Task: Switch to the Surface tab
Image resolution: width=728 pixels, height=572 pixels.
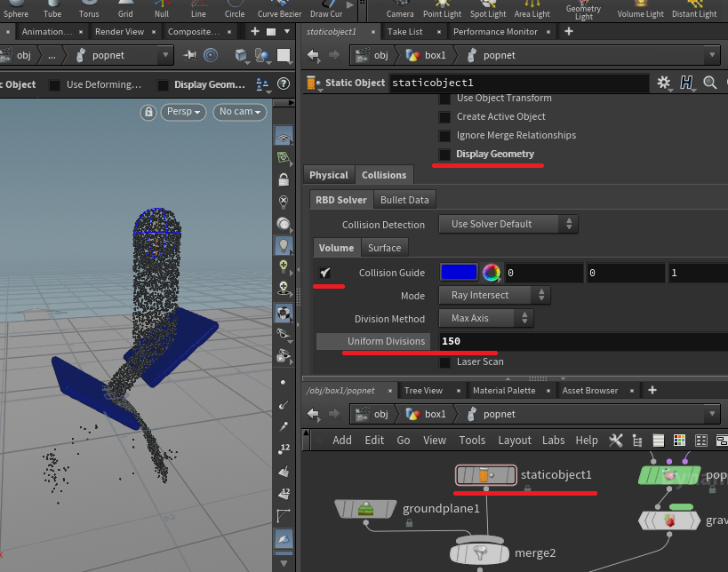Action: (384, 248)
